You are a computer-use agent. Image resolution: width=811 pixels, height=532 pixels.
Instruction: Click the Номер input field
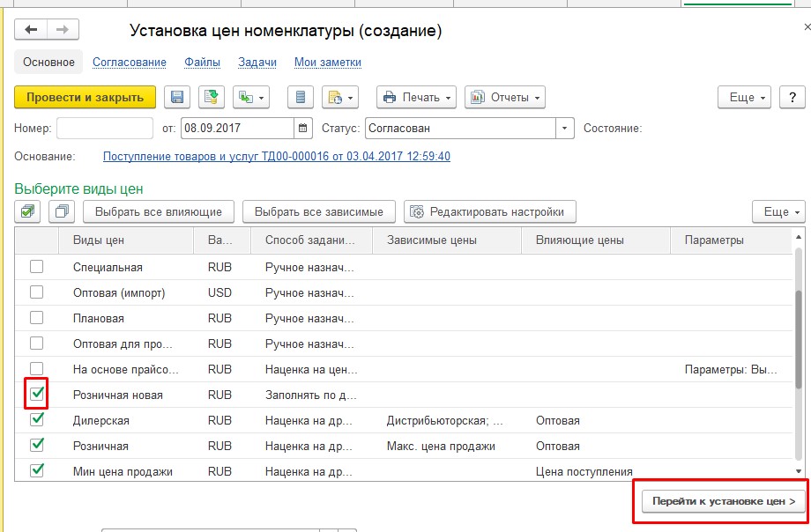click(x=105, y=129)
